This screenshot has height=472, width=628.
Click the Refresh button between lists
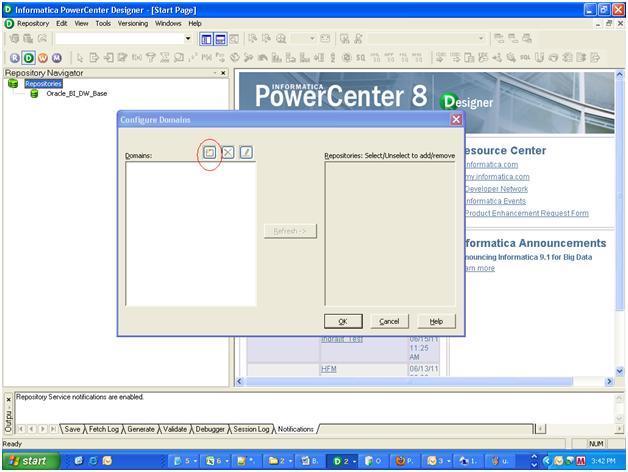coord(290,231)
